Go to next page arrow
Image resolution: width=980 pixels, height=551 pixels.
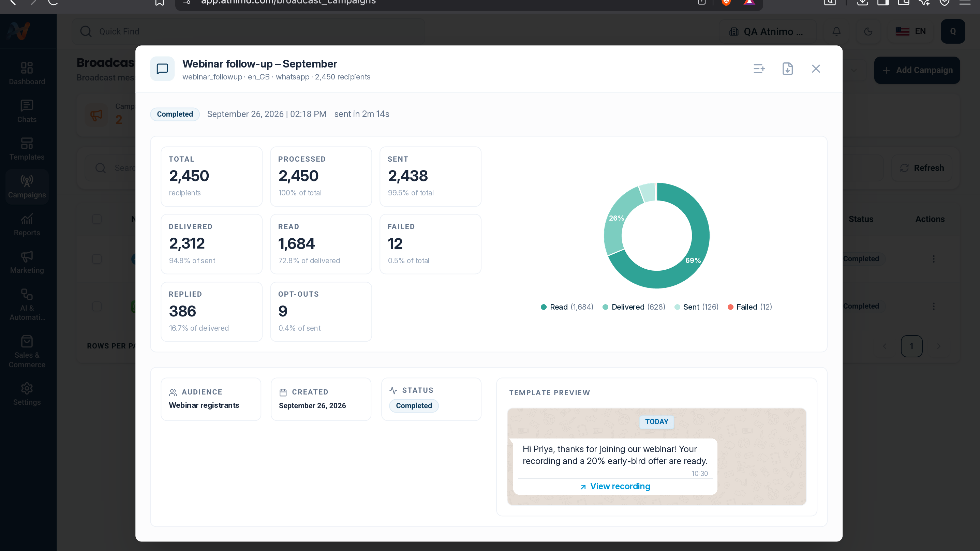pos(938,346)
